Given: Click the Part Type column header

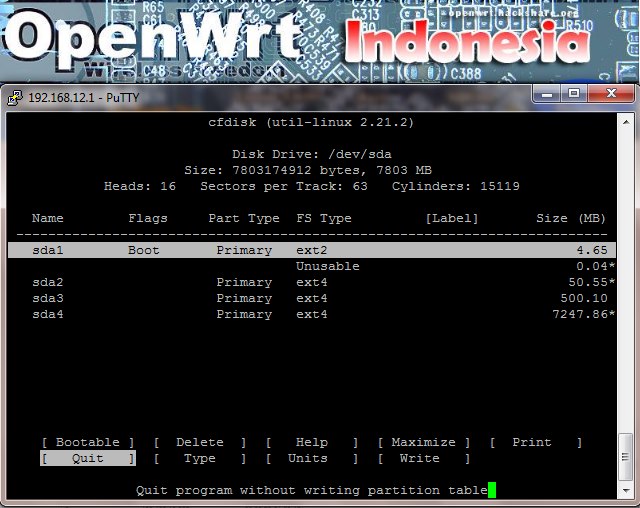Looking at the screenshot, I should (x=244, y=218).
